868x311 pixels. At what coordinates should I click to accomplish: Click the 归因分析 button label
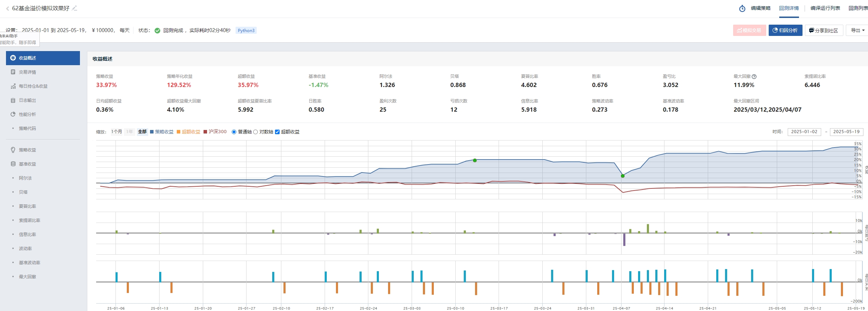(x=788, y=31)
